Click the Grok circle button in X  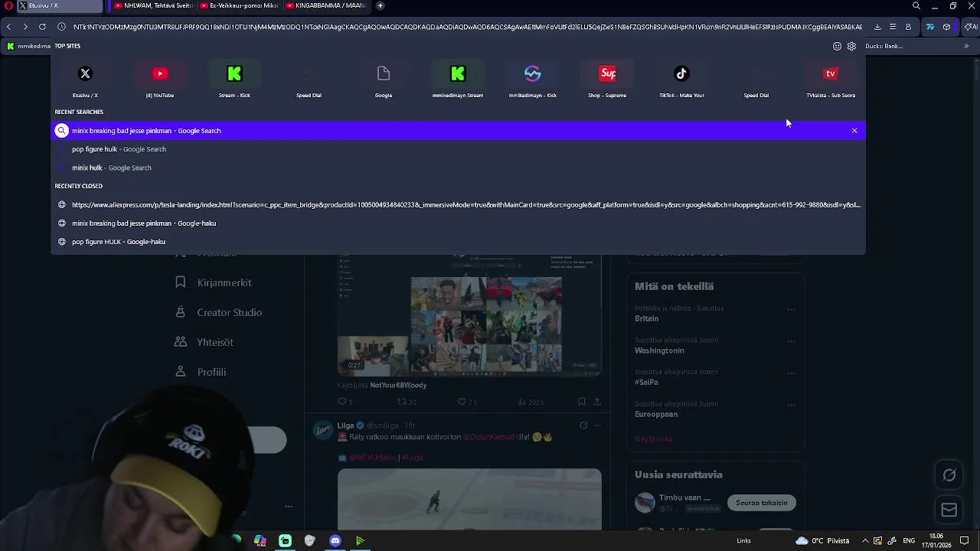coord(949,475)
